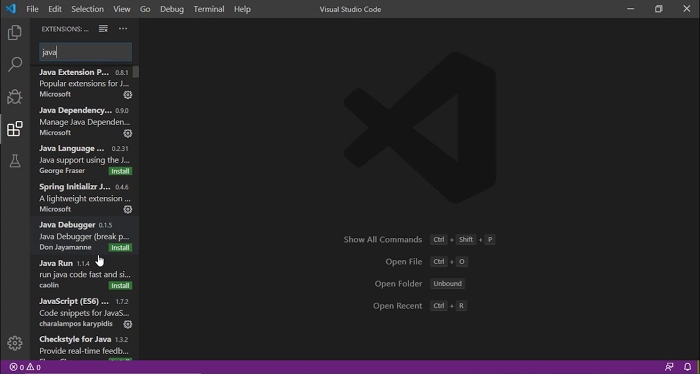Open gear menu for Java Dependency extension
700x374 pixels.
pyautogui.click(x=128, y=133)
